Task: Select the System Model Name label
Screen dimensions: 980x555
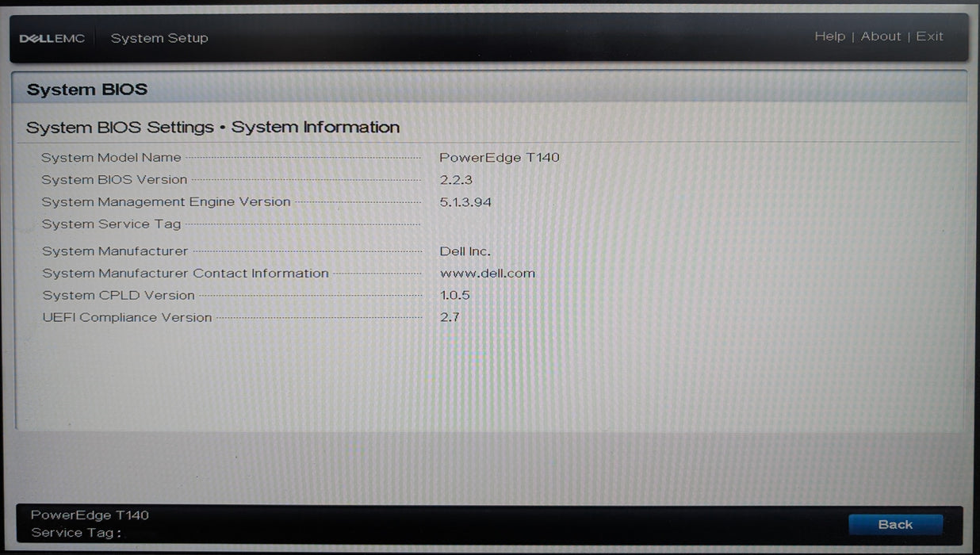Action: [x=111, y=158]
